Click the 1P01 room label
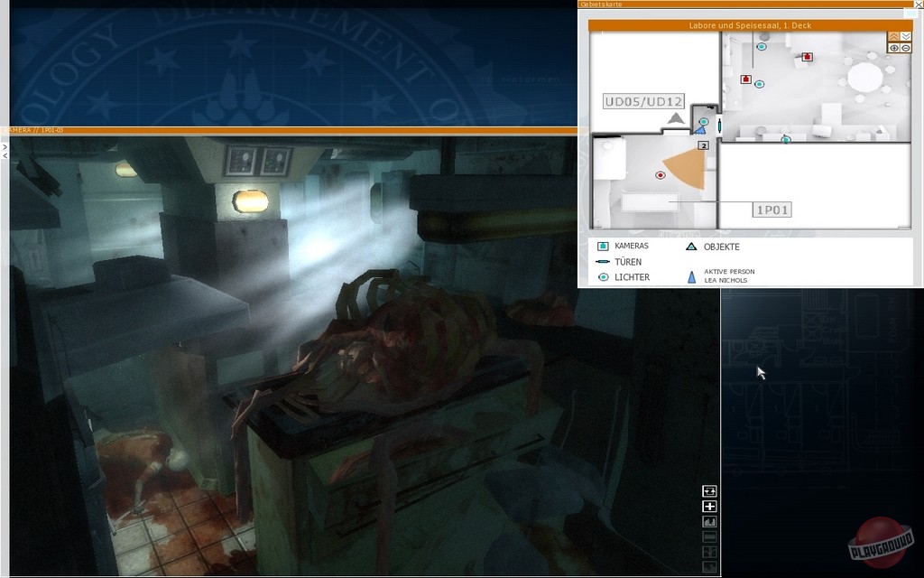The width and height of the screenshot is (924, 578). click(x=772, y=210)
